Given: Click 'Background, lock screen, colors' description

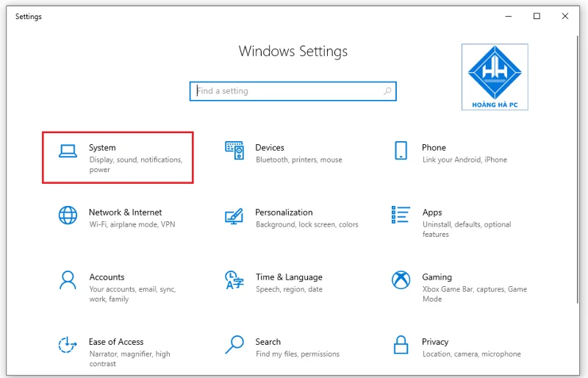Looking at the screenshot, I should (x=307, y=224).
